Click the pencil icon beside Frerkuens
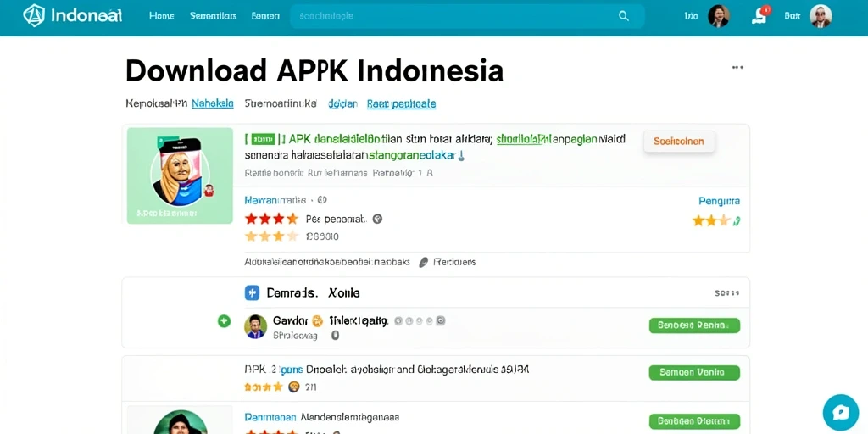The image size is (868, 434). [424, 262]
